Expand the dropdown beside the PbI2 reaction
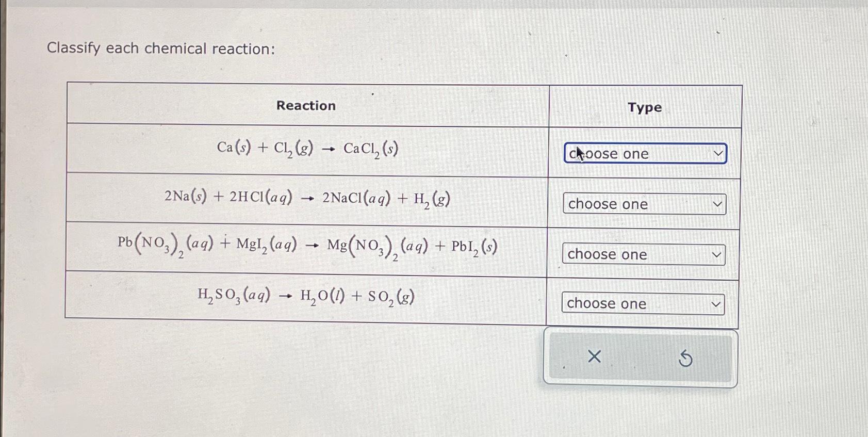 pyautogui.click(x=643, y=254)
